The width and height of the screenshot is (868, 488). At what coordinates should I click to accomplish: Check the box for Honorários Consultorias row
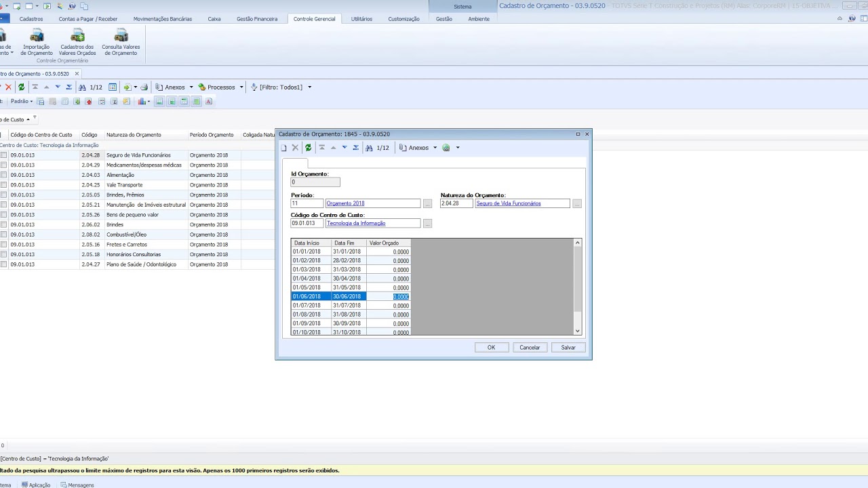coord(3,254)
